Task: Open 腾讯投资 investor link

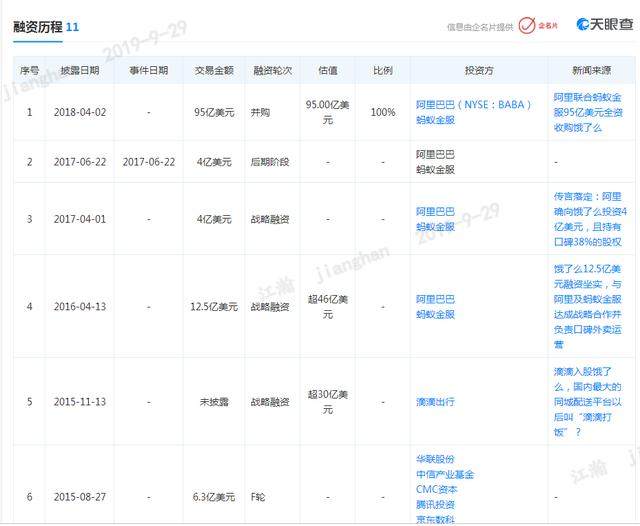Action: click(435, 504)
